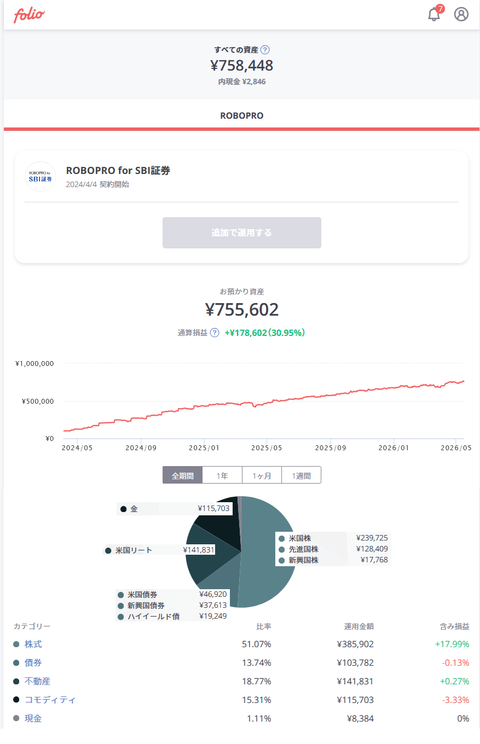Switch to the ROBOPRO tab
Viewport: 480px width, 744px height.
pyautogui.click(x=241, y=115)
